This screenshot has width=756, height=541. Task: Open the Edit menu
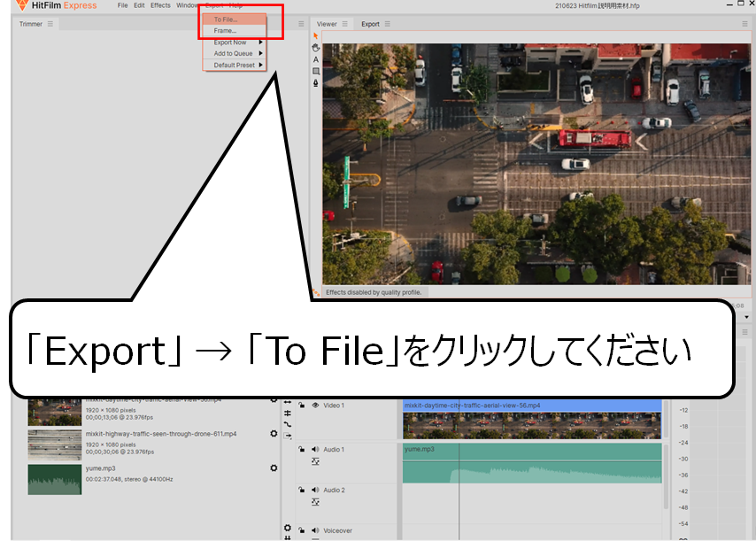pos(139,5)
